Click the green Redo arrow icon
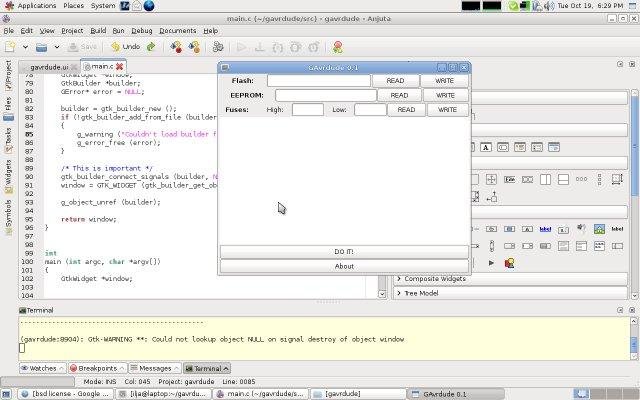640x400 pixels. (151, 46)
